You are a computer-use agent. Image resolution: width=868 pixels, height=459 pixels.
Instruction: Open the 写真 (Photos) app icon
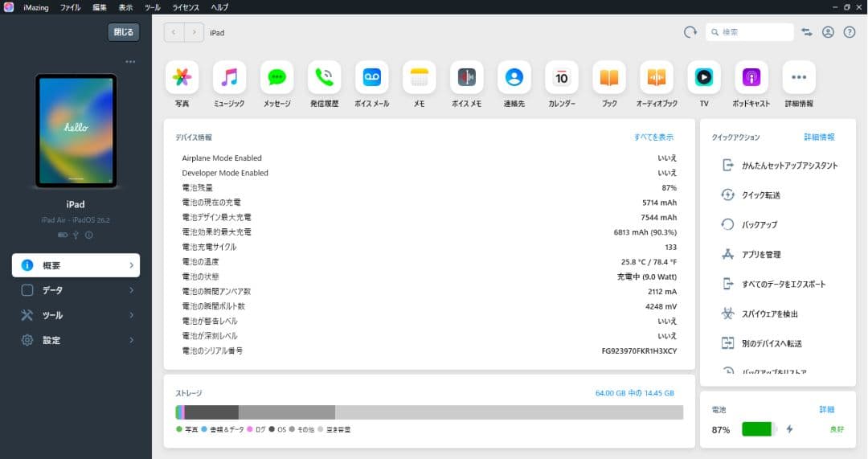pos(182,77)
